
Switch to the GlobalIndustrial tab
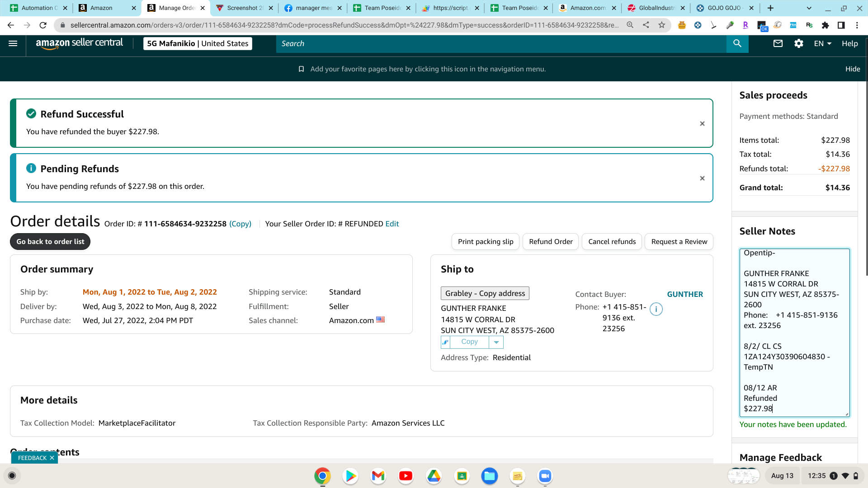656,8
